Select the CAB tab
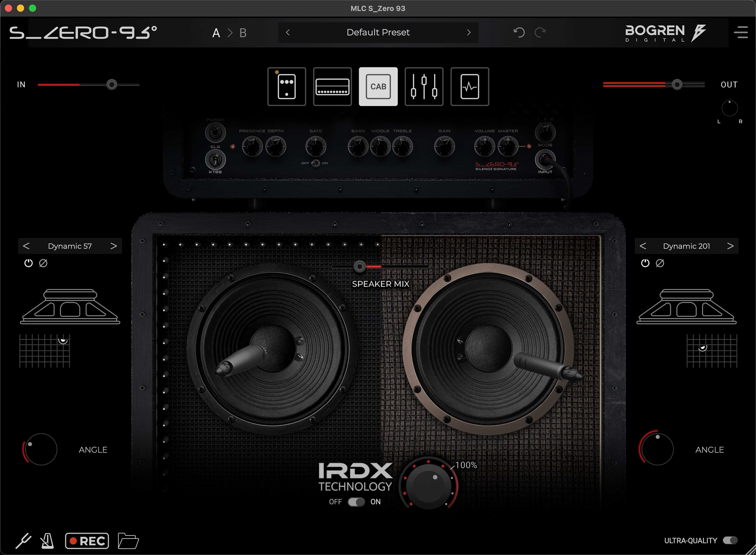This screenshot has width=756, height=555. tap(378, 87)
